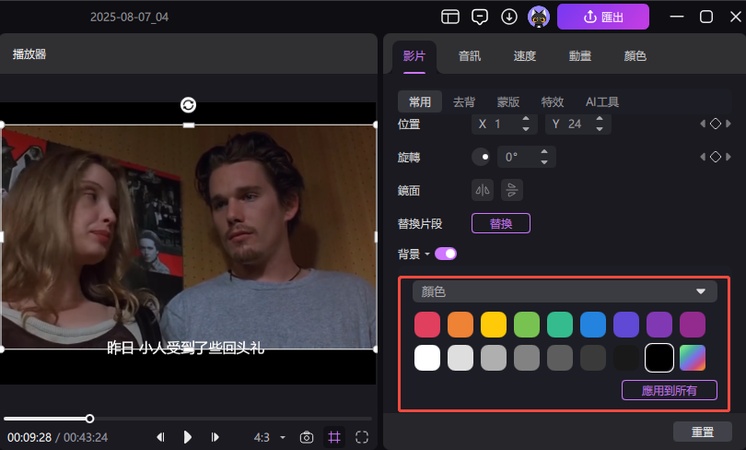
Task: Switch to the 音訊 tab
Action: (469, 56)
